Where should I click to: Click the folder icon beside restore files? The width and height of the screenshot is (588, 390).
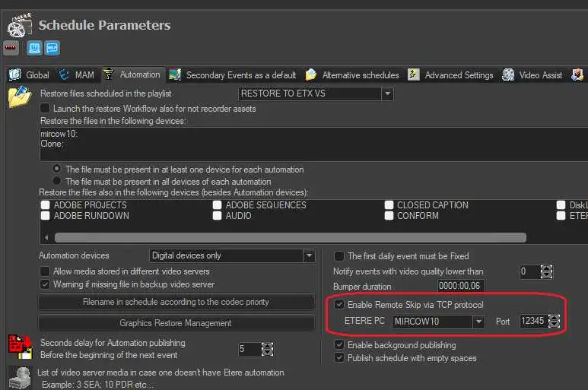tap(19, 97)
